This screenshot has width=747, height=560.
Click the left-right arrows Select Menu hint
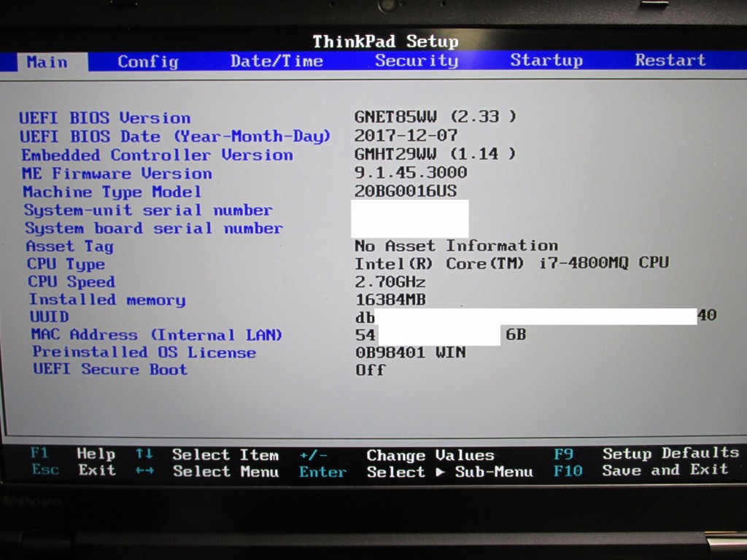click(207, 471)
